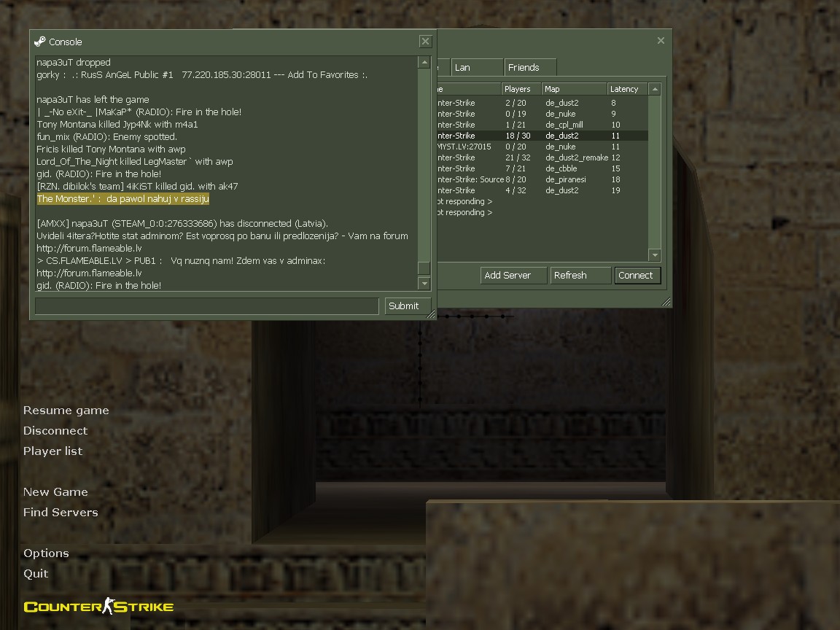The width and height of the screenshot is (840, 630).
Task: Sort servers by Players column
Action: (x=521, y=89)
